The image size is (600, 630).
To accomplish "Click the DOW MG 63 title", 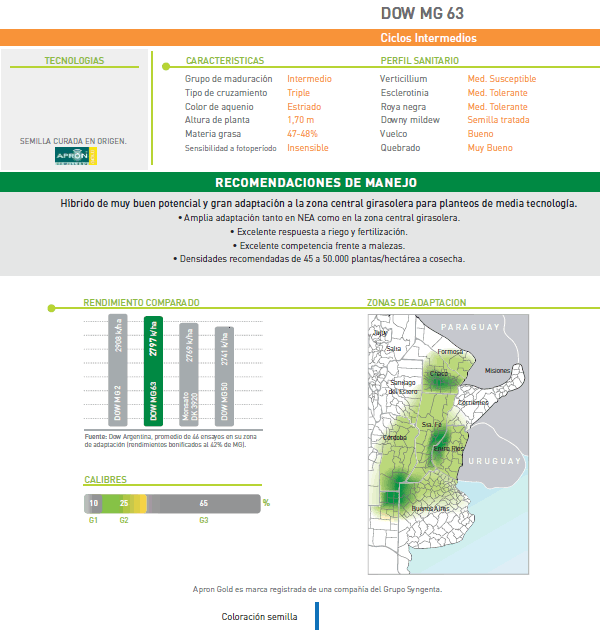I will [422, 13].
